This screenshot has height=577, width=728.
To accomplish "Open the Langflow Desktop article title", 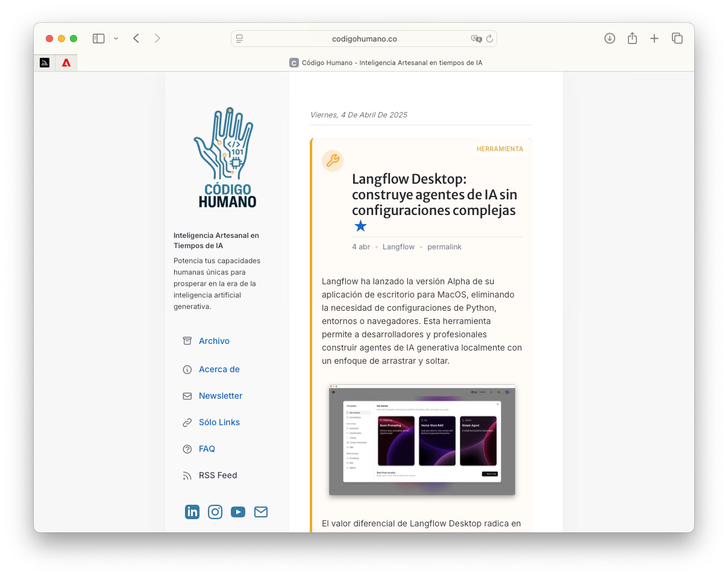I will click(435, 195).
